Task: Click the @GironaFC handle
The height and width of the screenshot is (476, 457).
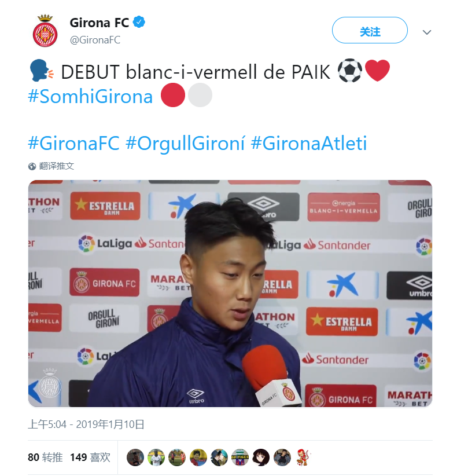Action: tap(95, 40)
